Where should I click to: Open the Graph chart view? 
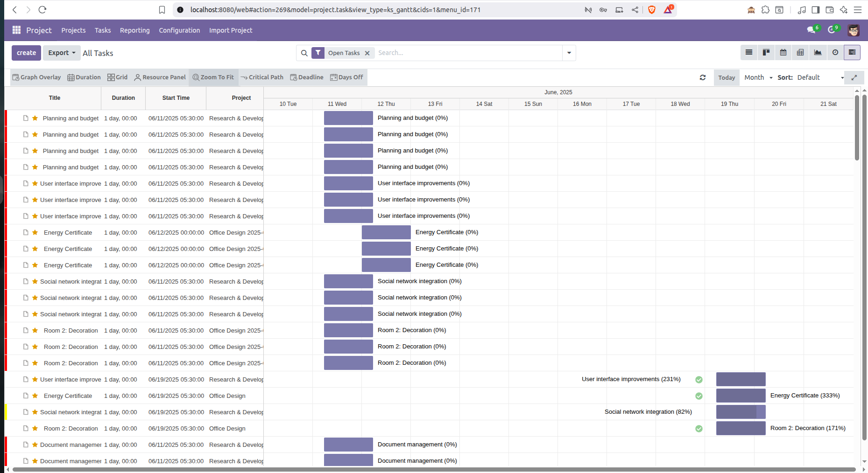pyautogui.click(x=818, y=53)
